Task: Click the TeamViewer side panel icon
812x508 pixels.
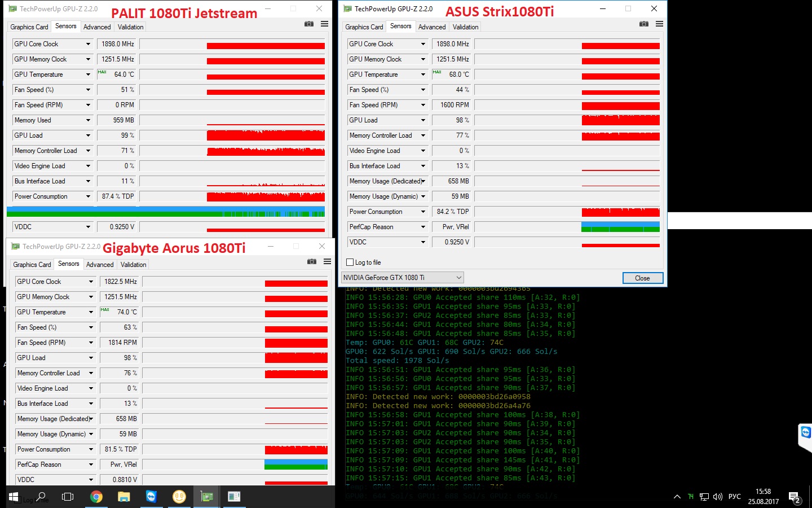Action: (x=806, y=433)
